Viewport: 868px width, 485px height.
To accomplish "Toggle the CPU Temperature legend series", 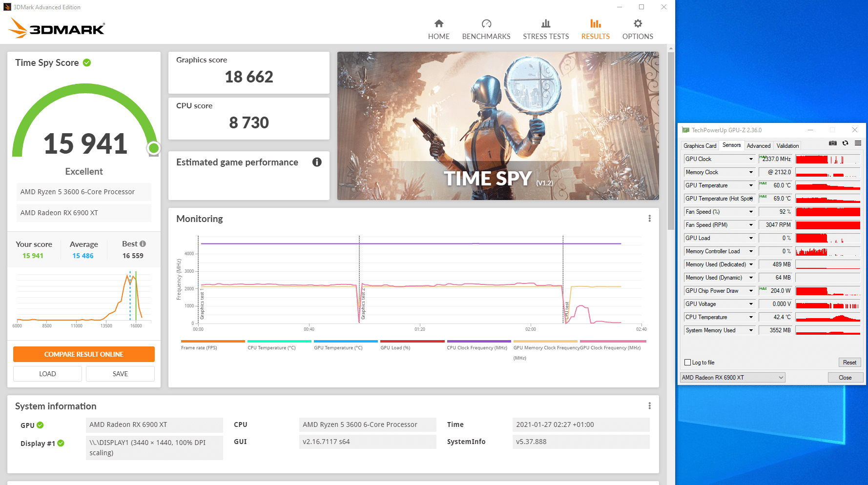I will click(279, 345).
